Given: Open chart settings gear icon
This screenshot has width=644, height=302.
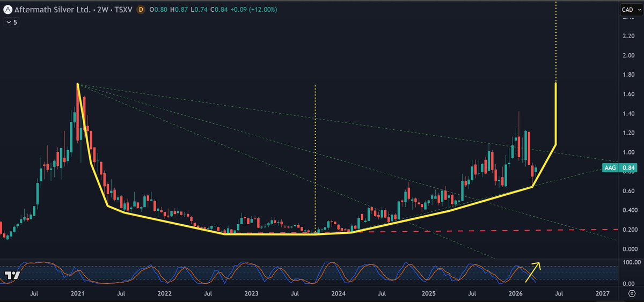Looking at the screenshot, I should pyautogui.click(x=633, y=294).
